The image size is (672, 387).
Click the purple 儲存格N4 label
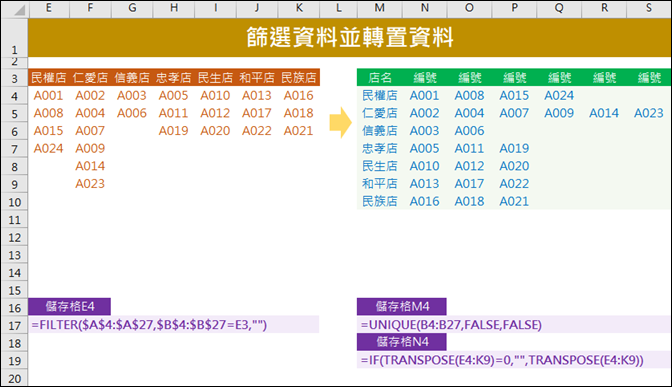click(x=402, y=342)
